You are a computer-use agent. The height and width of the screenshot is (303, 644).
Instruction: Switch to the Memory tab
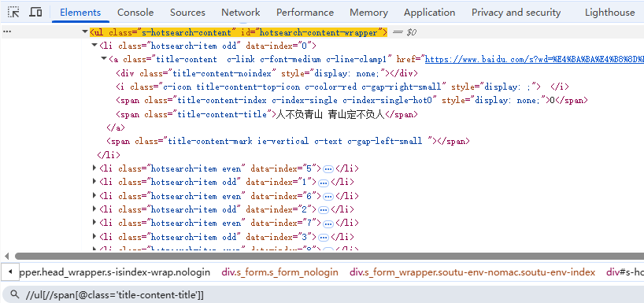368,13
